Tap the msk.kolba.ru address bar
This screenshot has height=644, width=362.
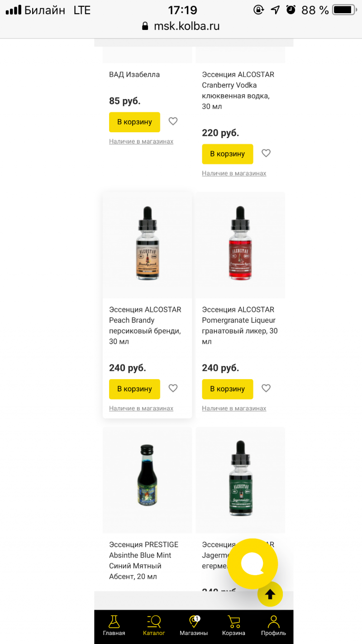pos(181,26)
